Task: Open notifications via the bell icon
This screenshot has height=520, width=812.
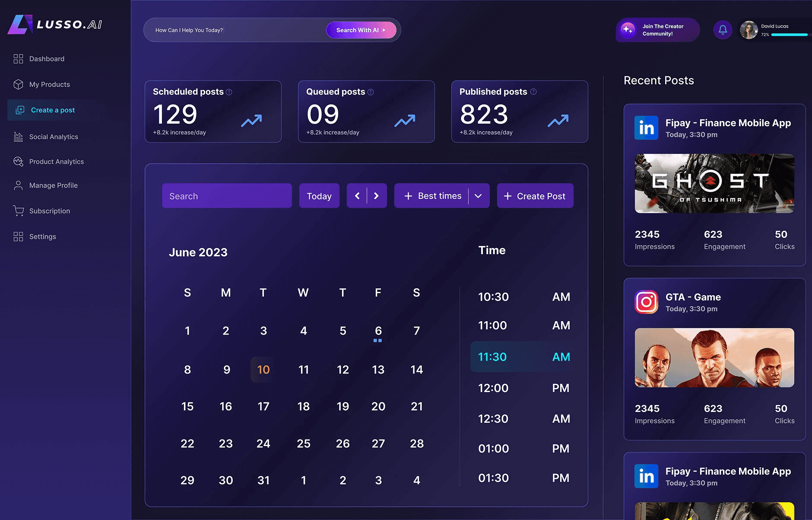Action: point(723,30)
